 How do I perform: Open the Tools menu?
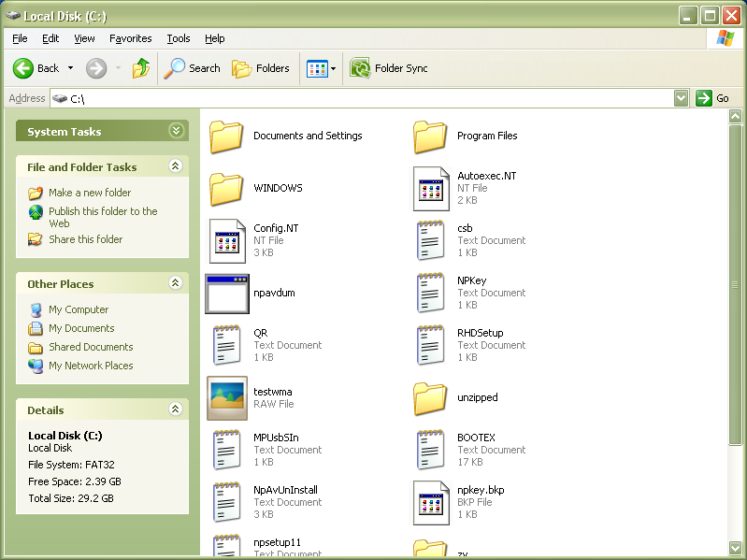point(178,38)
